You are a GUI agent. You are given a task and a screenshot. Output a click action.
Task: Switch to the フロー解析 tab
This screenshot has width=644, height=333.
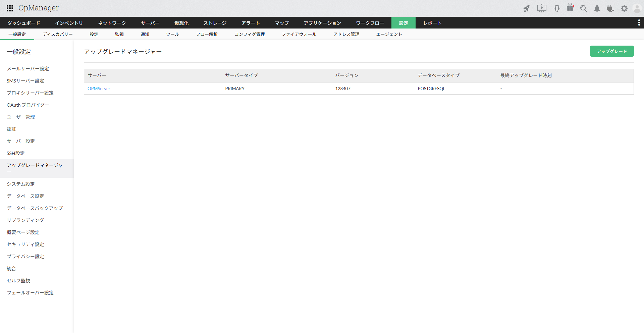click(207, 34)
